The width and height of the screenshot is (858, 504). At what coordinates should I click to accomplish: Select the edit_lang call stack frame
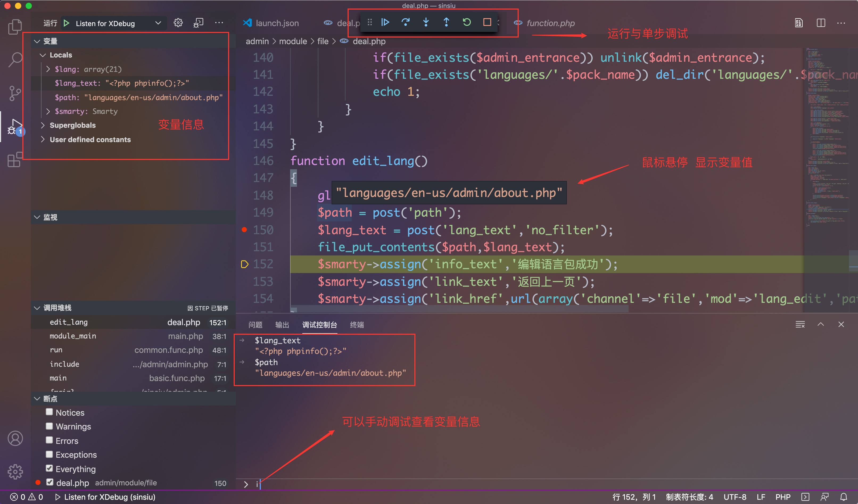pyautogui.click(x=133, y=322)
